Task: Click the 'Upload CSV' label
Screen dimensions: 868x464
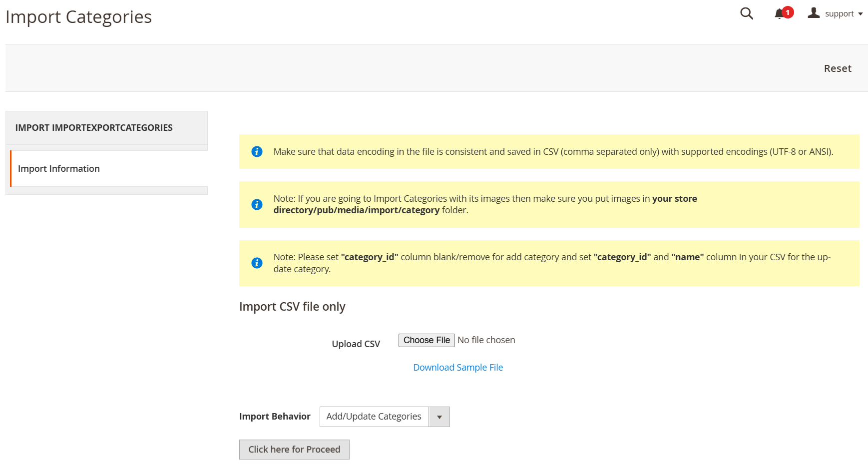Action: pyautogui.click(x=356, y=344)
